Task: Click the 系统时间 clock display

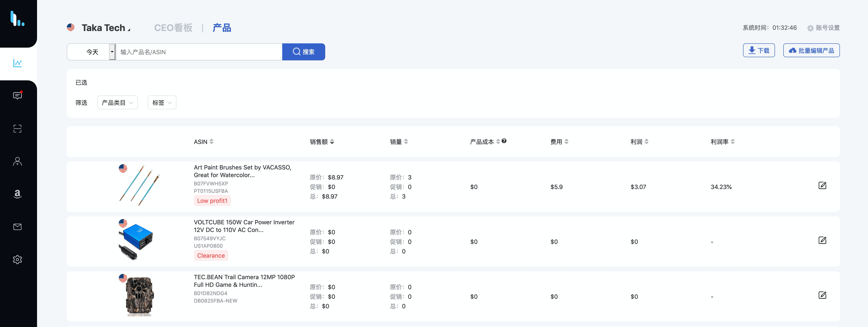Action: [x=770, y=28]
